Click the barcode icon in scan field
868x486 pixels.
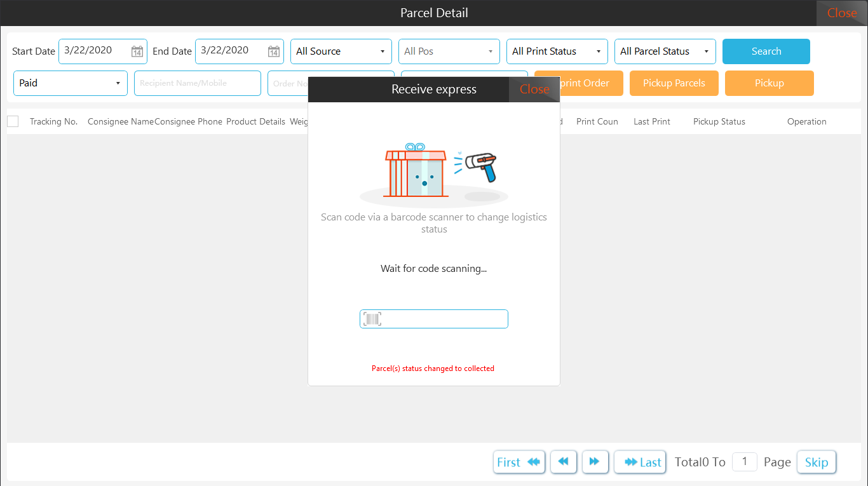click(x=372, y=319)
